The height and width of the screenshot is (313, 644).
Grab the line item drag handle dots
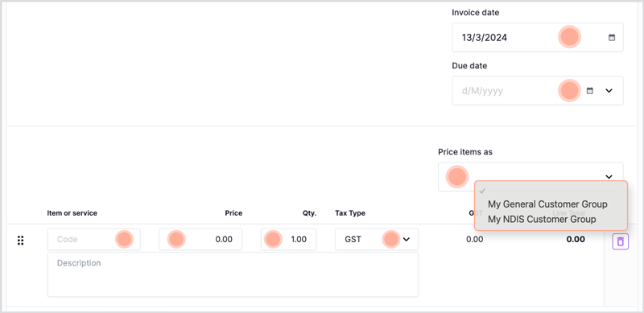point(21,241)
